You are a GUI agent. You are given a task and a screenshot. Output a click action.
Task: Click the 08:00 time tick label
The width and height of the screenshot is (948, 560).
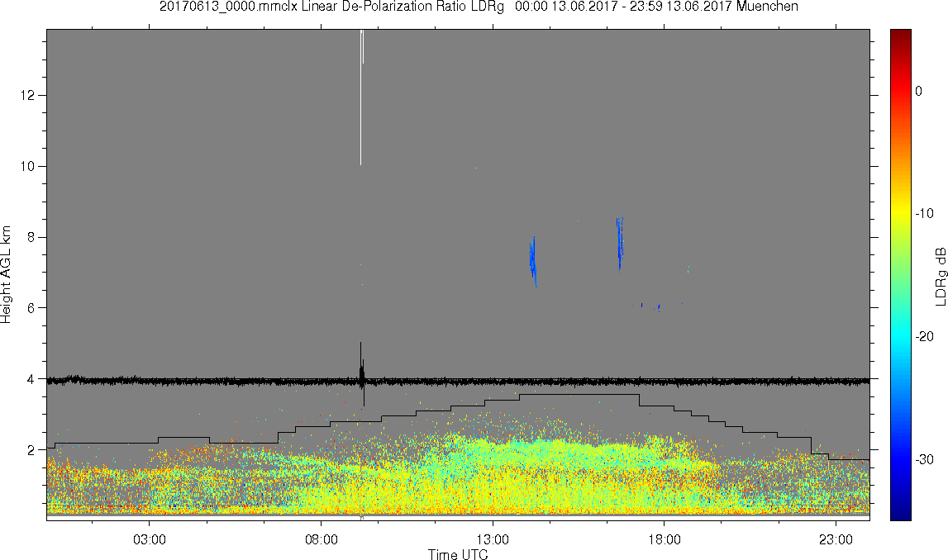321,539
